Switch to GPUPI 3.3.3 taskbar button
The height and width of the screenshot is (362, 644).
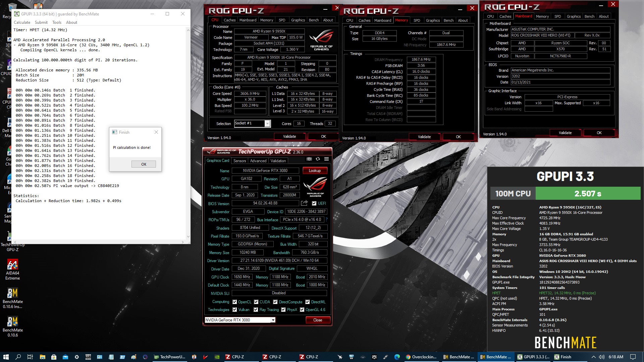[533, 357]
